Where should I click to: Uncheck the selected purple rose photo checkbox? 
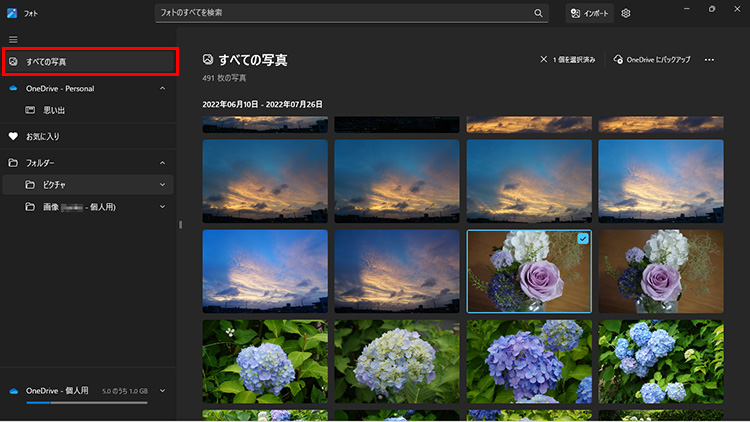point(582,239)
